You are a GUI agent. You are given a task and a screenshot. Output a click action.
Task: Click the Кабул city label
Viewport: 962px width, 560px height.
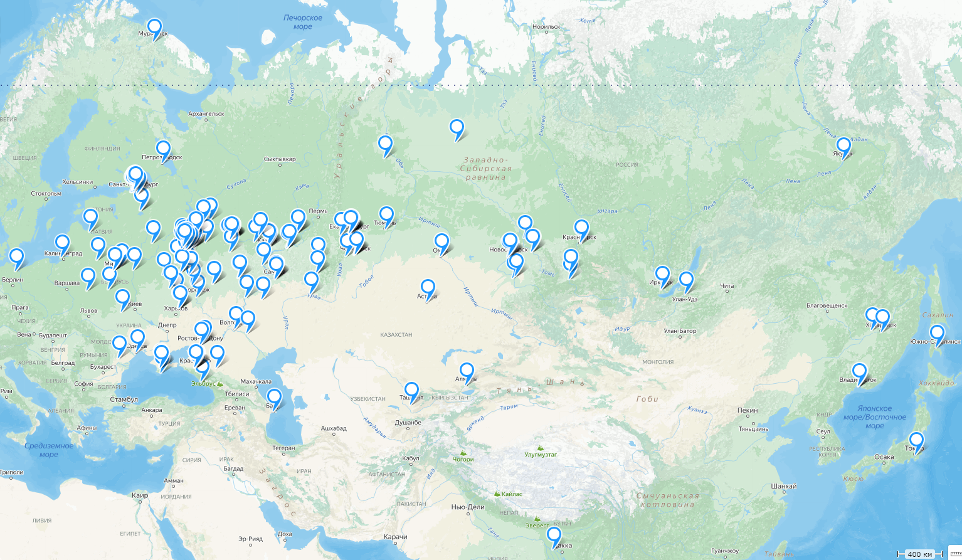411,459
